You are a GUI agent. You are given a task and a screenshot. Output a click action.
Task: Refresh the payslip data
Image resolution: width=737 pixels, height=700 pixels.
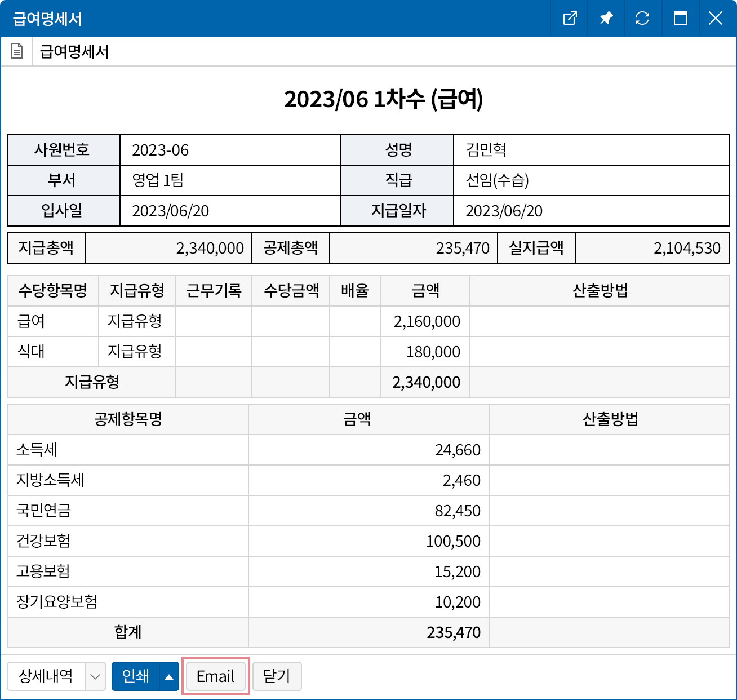(x=643, y=19)
